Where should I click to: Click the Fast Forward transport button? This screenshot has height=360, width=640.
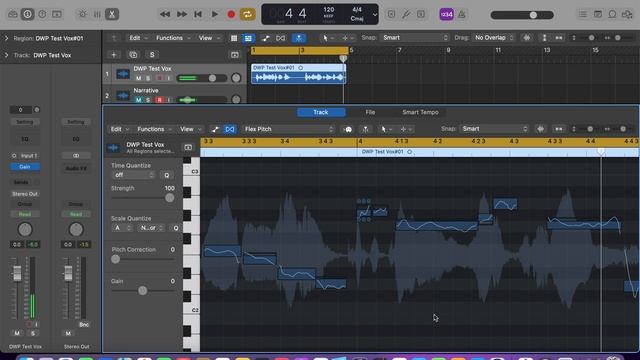click(x=182, y=14)
